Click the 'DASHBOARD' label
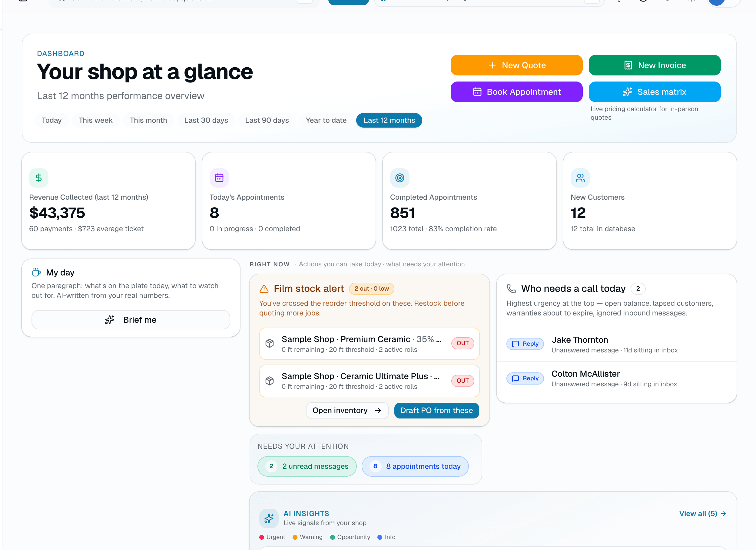The width and height of the screenshot is (756, 550). click(61, 54)
